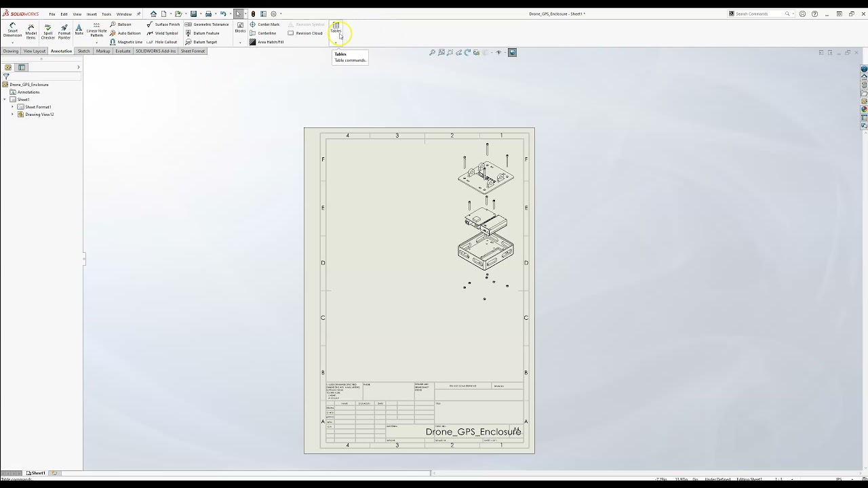This screenshot has height=488, width=868.
Task: Switch to the PropertyManager list tab icon
Action: coord(22,67)
